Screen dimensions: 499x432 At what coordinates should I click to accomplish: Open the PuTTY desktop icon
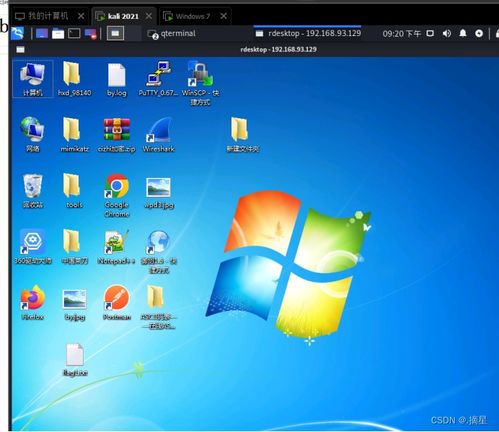(158, 79)
